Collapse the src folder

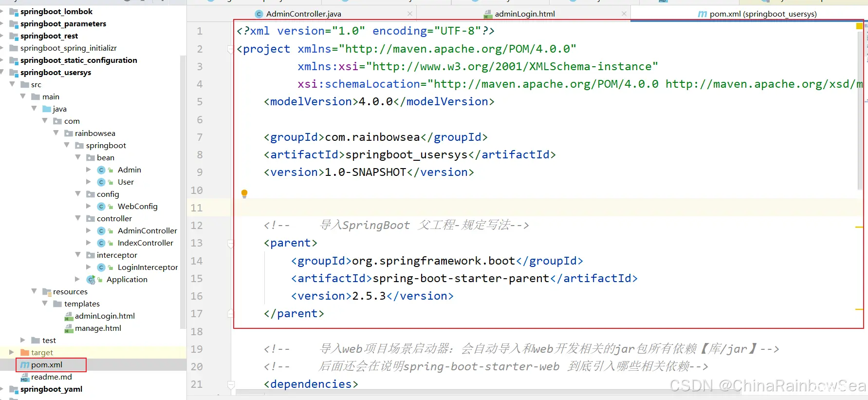pos(12,84)
